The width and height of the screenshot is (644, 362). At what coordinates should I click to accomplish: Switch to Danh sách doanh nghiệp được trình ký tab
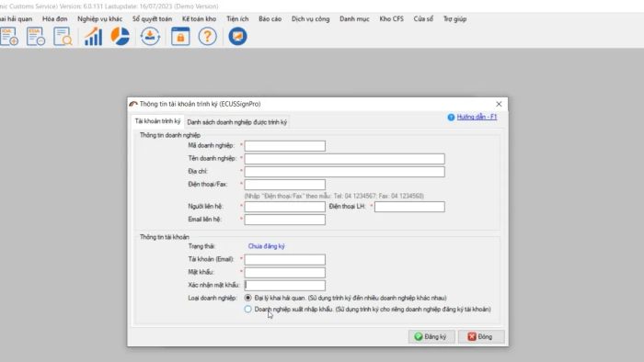click(237, 122)
